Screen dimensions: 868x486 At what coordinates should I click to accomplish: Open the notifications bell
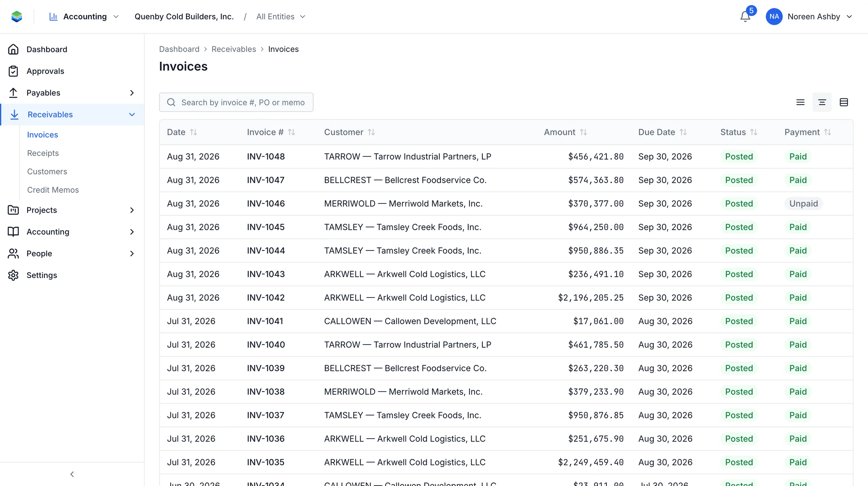click(x=745, y=17)
